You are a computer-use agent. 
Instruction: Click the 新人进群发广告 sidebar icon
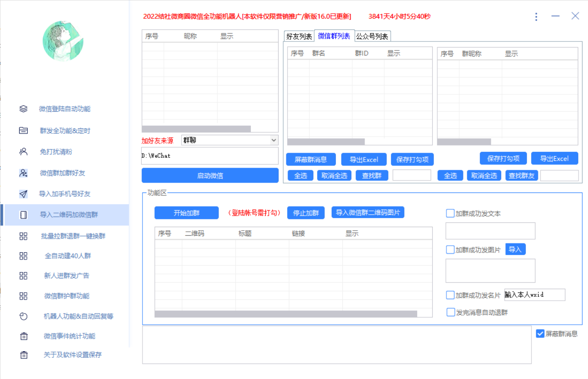click(24, 276)
